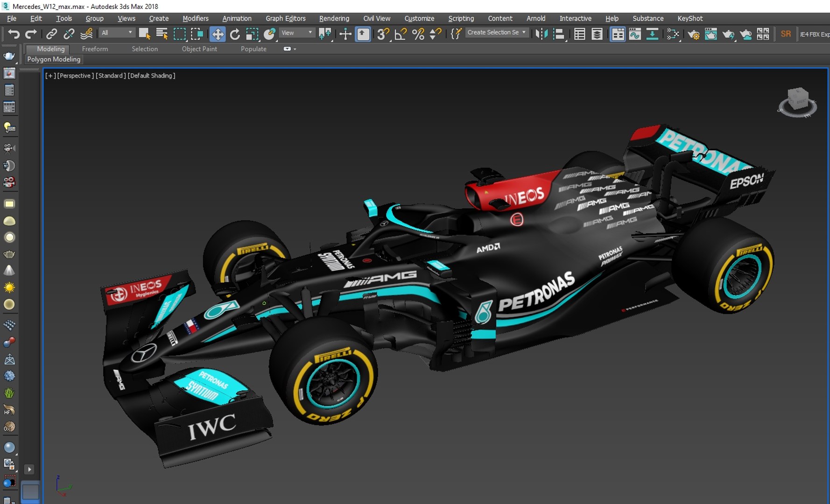
Task: Open the Arnold menu
Action: 535,18
